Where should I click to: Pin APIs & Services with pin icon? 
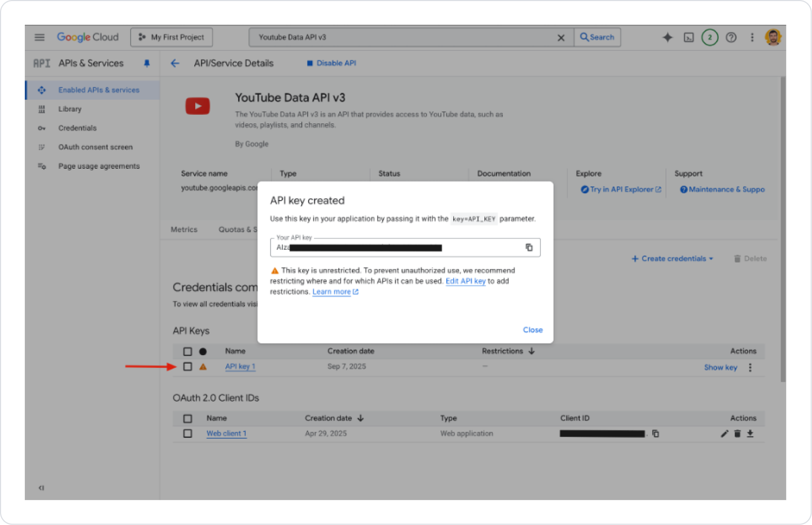[x=147, y=64]
